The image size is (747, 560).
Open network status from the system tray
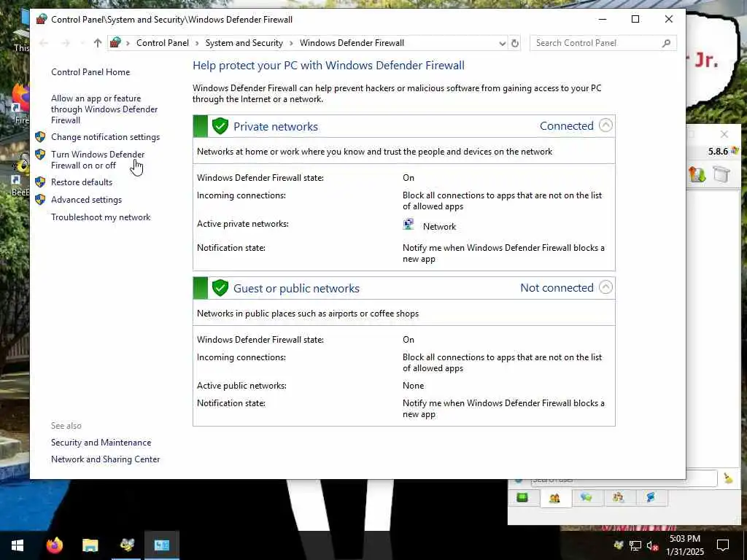coord(635,545)
